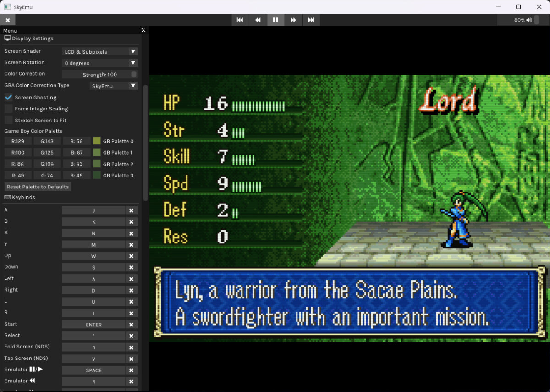This screenshot has width=550, height=392.
Task: Change the Right key binding D
Action: click(93, 290)
